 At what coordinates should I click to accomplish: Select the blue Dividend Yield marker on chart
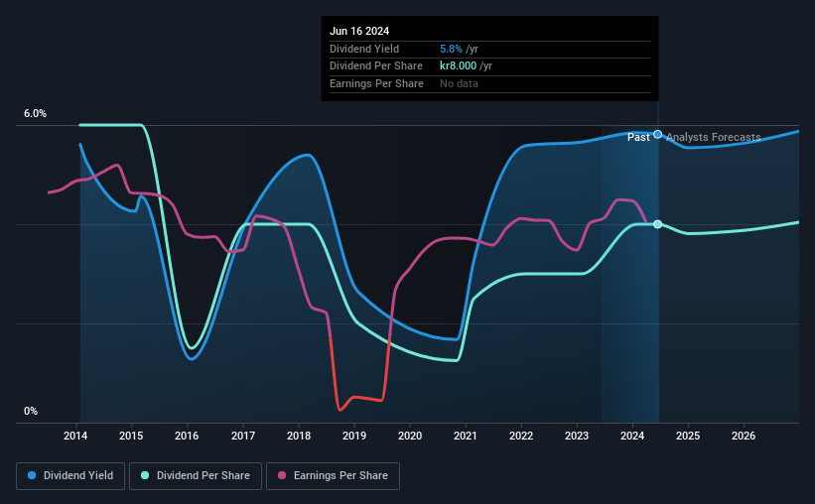coord(657,135)
